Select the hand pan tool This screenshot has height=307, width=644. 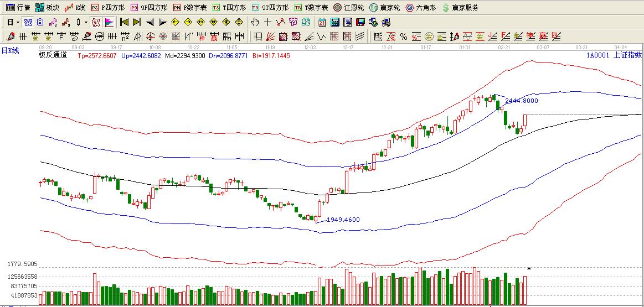[x=255, y=22]
